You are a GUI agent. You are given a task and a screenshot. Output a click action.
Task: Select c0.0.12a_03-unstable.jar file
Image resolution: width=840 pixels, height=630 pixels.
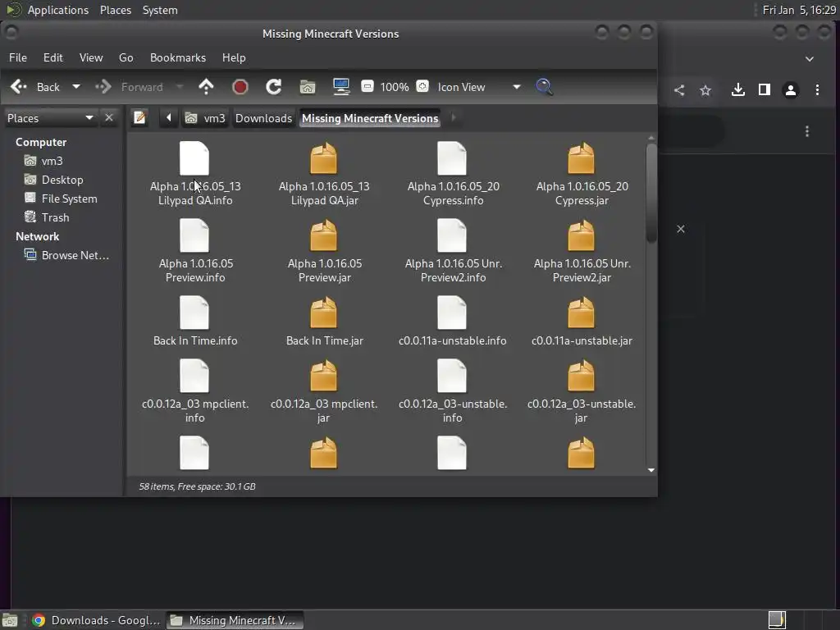(x=582, y=391)
